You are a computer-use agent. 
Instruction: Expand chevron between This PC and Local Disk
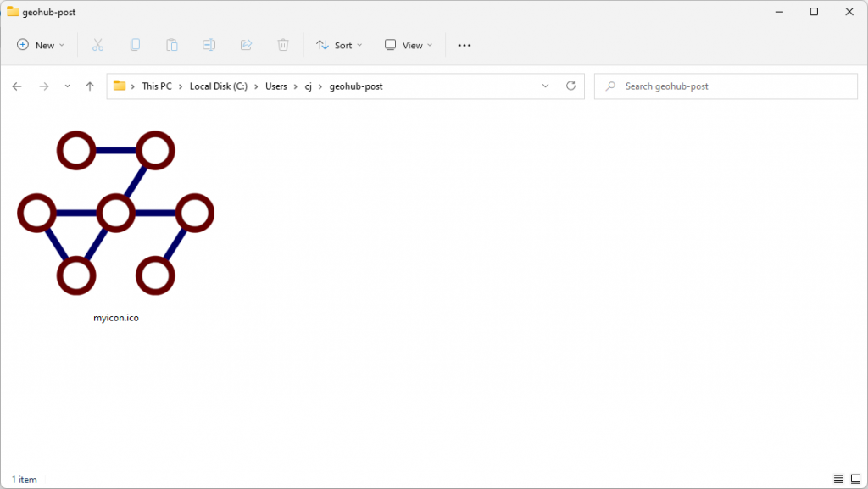[x=181, y=86]
